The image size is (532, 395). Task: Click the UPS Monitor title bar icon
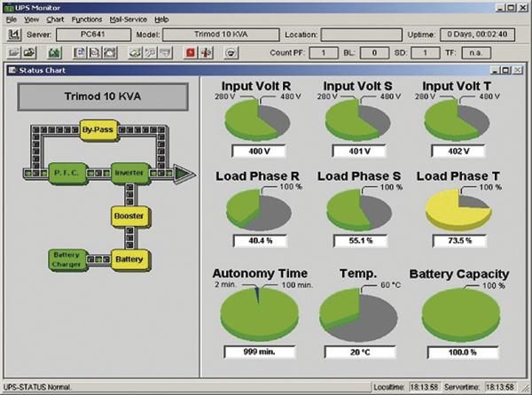coord(8,6)
